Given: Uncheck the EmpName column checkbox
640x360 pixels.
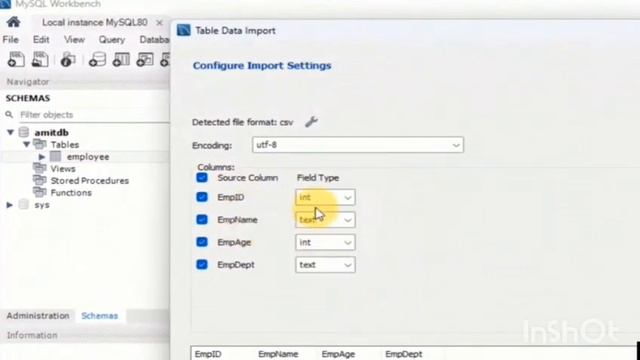Looking at the screenshot, I should [x=202, y=219].
